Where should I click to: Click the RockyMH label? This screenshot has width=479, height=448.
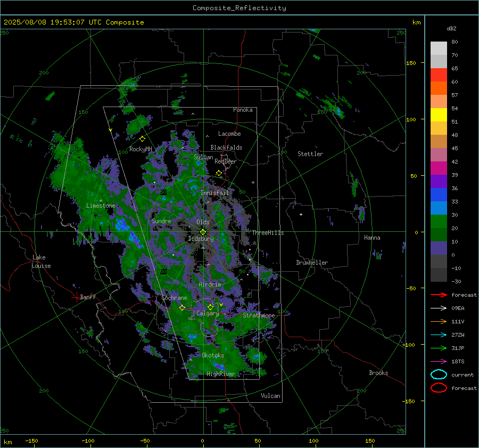(x=141, y=149)
